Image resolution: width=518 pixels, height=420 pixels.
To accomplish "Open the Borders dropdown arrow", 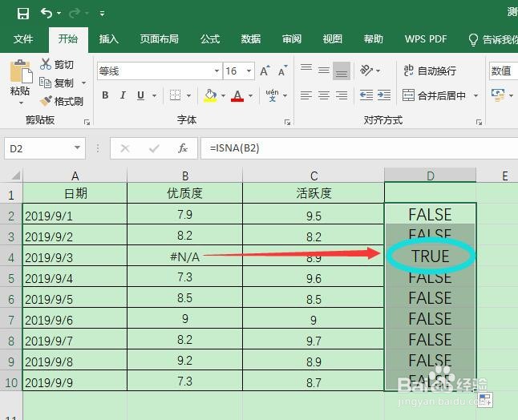I will tap(188, 95).
